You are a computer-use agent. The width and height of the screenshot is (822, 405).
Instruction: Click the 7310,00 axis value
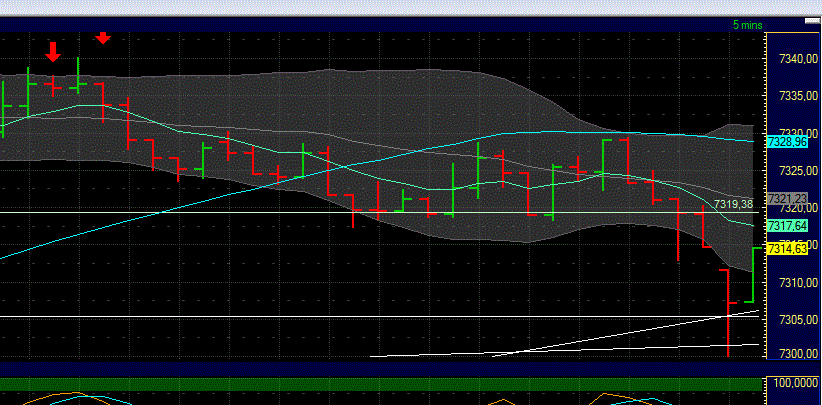(x=799, y=283)
